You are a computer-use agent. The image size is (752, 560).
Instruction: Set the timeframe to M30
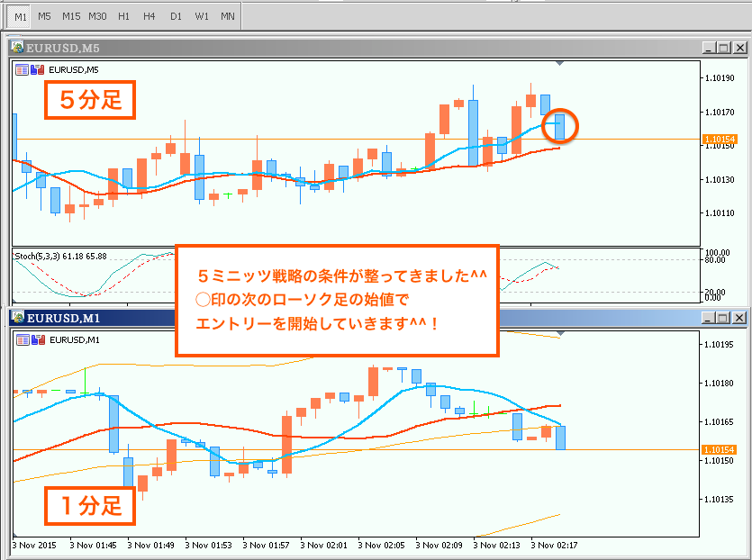coord(97,16)
